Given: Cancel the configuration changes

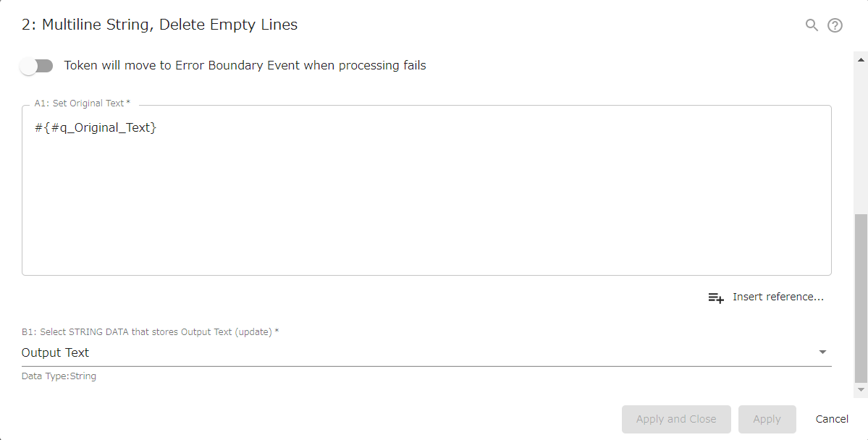Looking at the screenshot, I should tap(831, 418).
